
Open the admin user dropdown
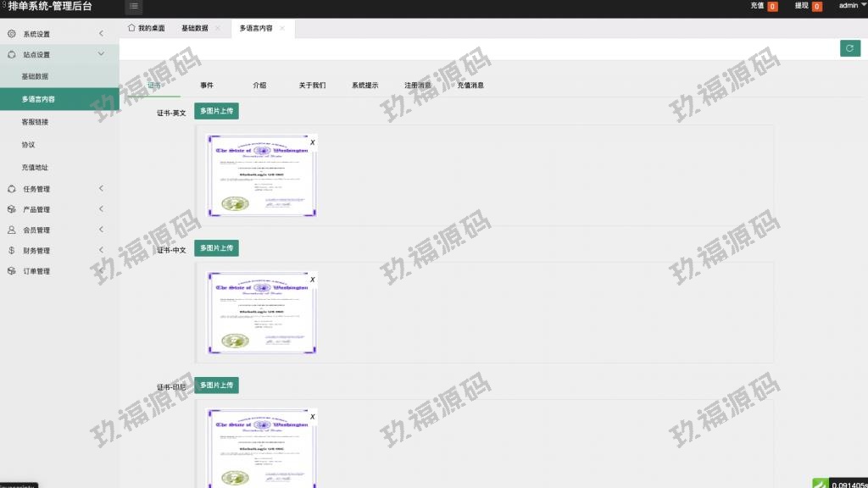850,6
